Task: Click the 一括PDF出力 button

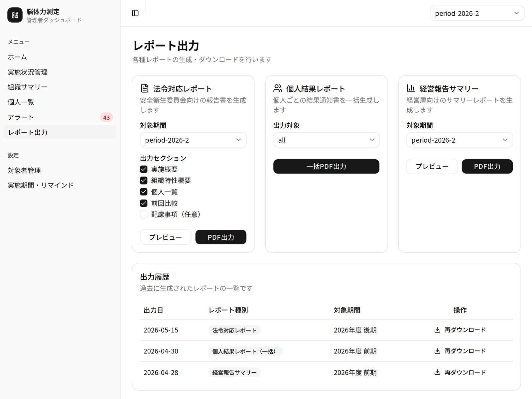Action: click(326, 166)
